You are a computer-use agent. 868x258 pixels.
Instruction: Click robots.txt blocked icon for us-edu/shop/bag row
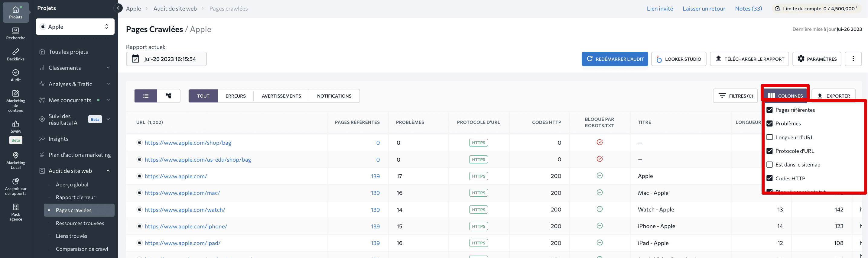click(x=600, y=159)
